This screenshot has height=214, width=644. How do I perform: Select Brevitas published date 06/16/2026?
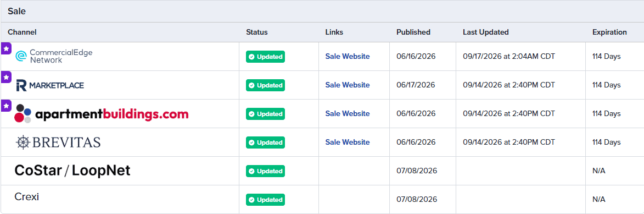pos(416,142)
